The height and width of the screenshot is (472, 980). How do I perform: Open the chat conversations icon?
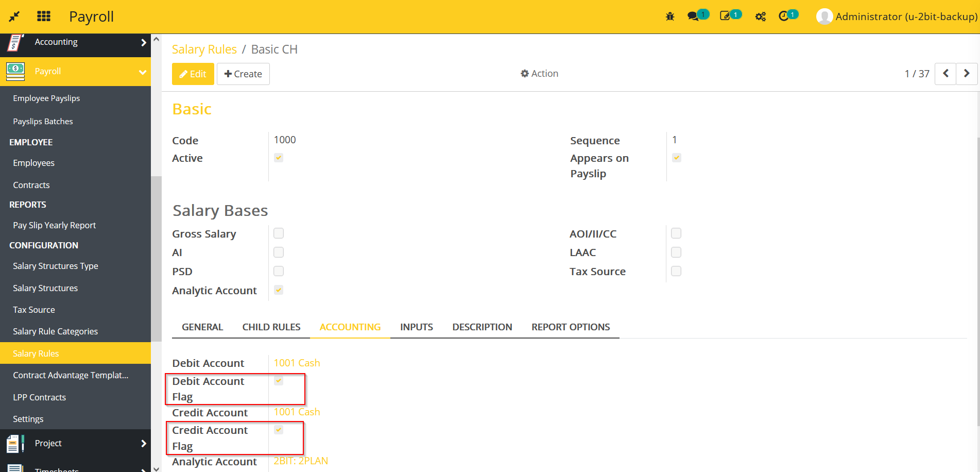coord(693,16)
